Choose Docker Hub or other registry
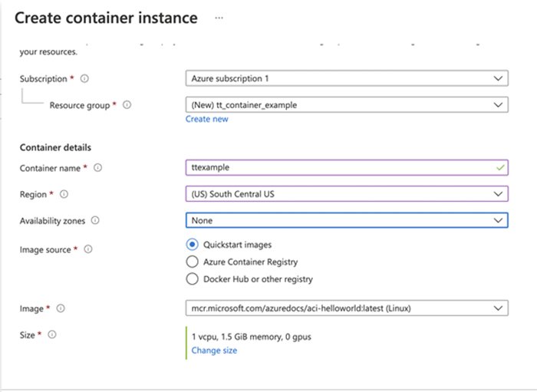This screenshot has width=537, height=392. click(x=192, y=279)
